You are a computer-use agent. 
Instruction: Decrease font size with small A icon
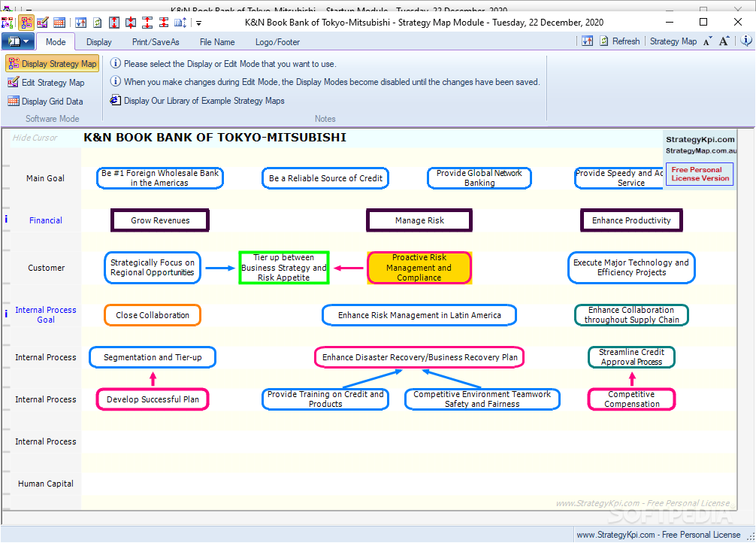point(708,41)
